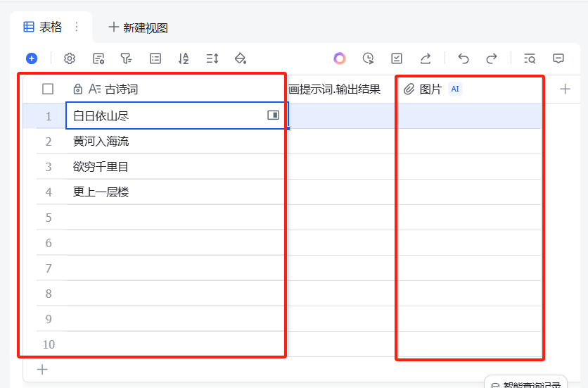Click row number 5
The width and height of the screenshot is (588, 388).
click(49, 218)
